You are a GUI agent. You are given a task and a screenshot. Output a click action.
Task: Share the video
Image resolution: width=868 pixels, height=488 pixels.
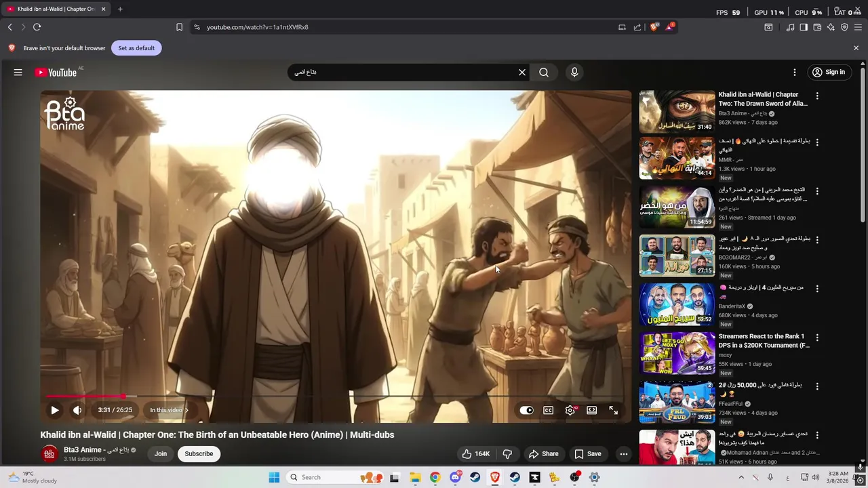pos(544,454)
